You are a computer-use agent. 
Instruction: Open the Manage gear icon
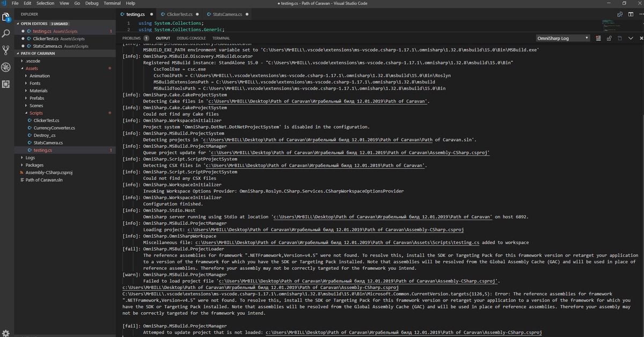point(6,332)
